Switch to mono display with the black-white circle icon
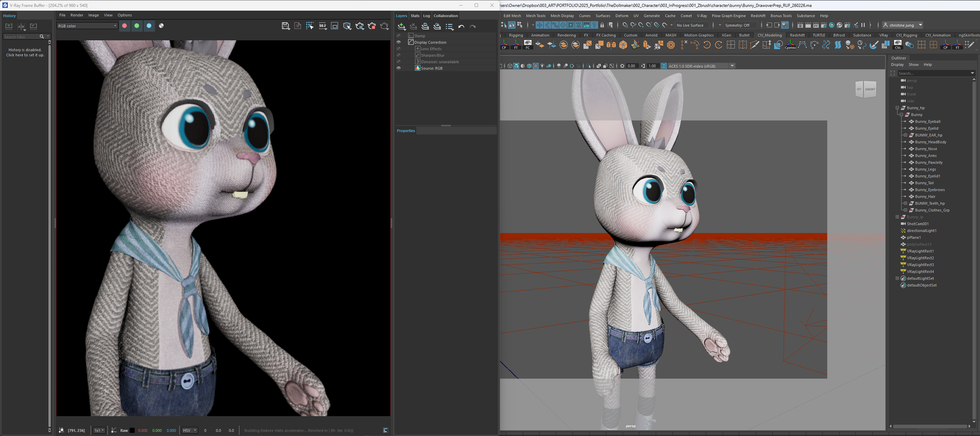Screen dimensions: 980x436 tap(161, 26)
